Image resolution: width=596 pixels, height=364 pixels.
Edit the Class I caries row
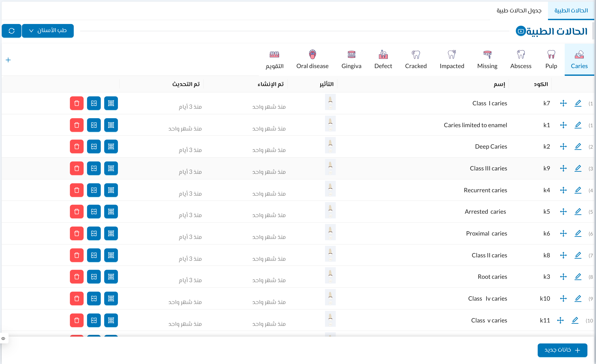tap(578, 103)
